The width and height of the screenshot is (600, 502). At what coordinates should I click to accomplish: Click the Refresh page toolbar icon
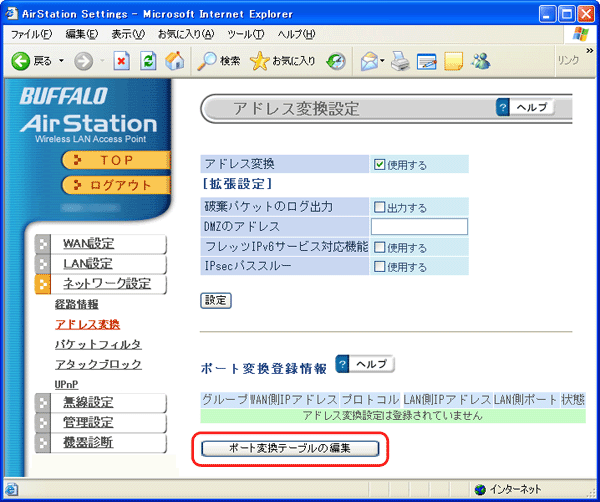[148, 61]
